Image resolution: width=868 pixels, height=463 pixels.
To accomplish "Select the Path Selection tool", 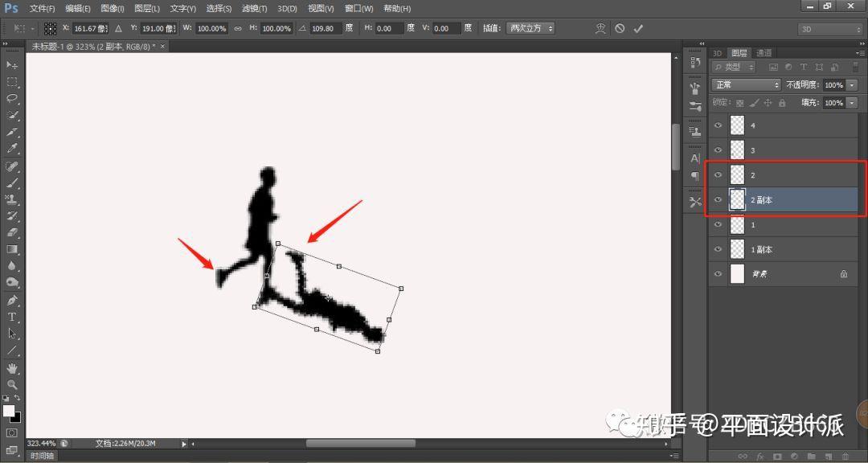I will coord(11,334).
